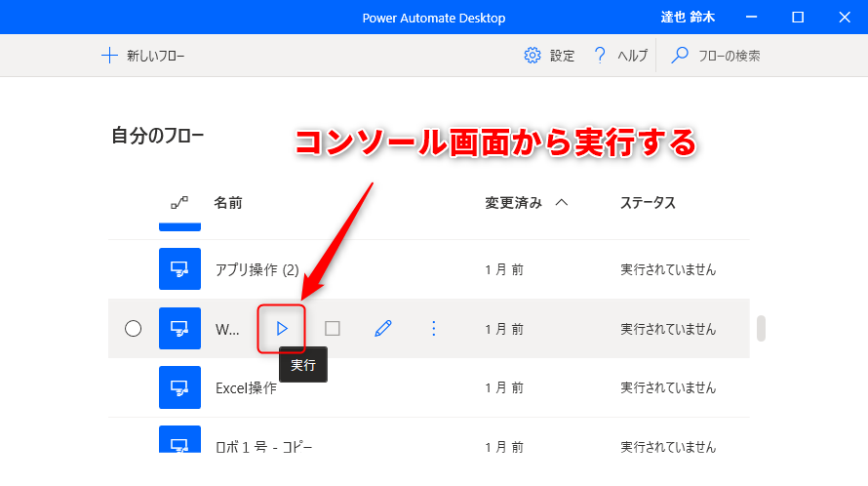This screenshot has height=486, width=868.
Task: Click modified date 1 月 前 of Excel操作
Action: pos(504,387)
